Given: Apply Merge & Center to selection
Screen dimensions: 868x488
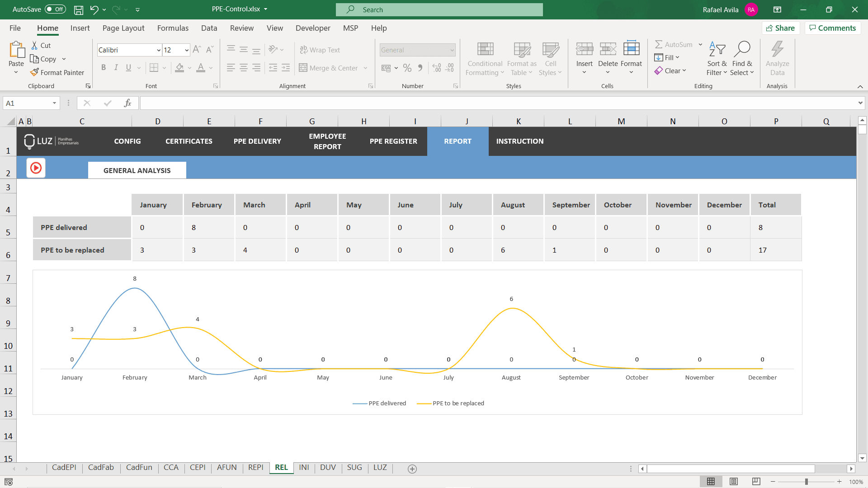Looking at the screenshot, I should [x=333, y=68].
